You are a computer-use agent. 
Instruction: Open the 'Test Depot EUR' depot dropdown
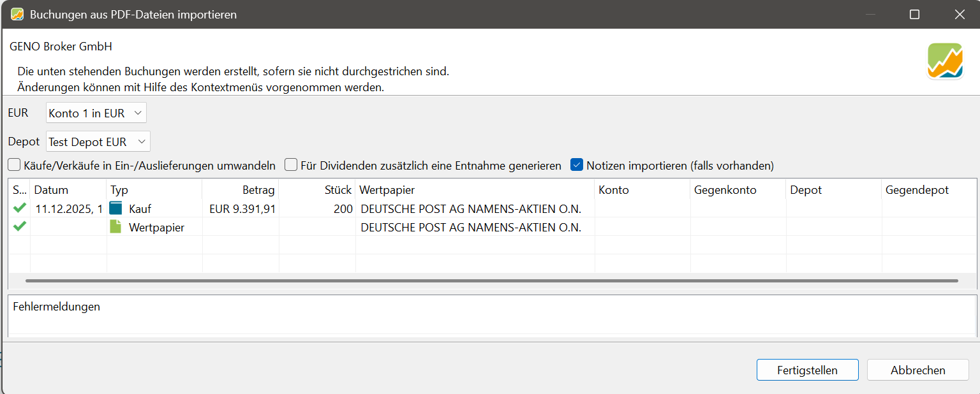tap(98, 142)
